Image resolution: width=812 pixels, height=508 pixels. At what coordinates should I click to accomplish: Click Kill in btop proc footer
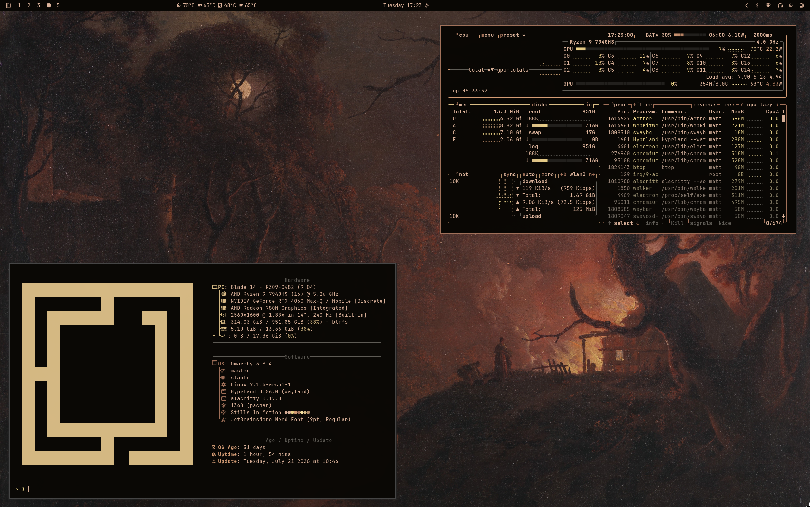point(678,223)
